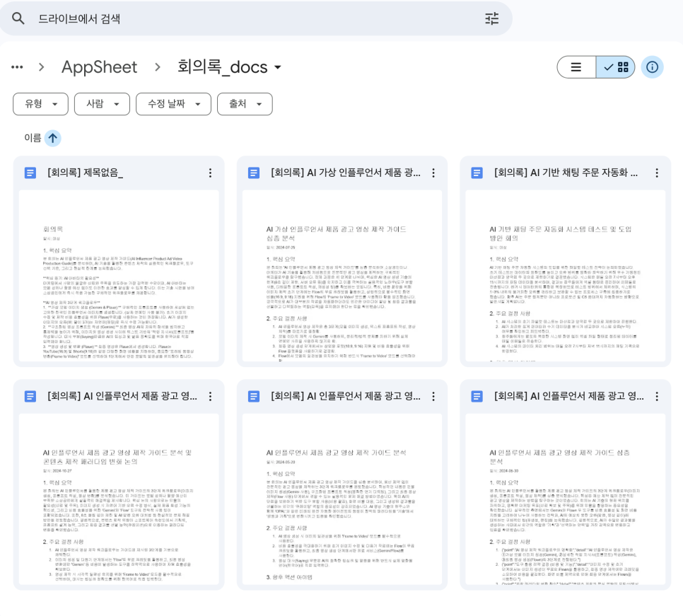Show folder details info panel
683x616 pixels.
pos(652,67)
